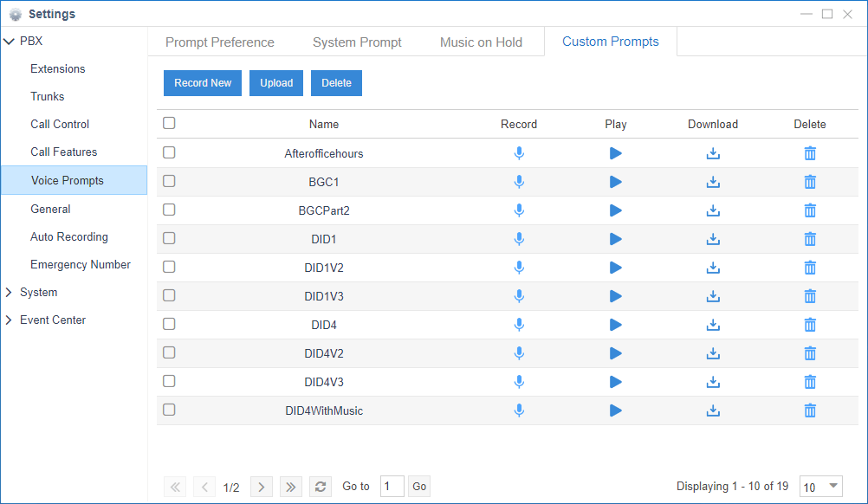Download the DID1 prompt
868x504 pixels.
click(713, 239)
